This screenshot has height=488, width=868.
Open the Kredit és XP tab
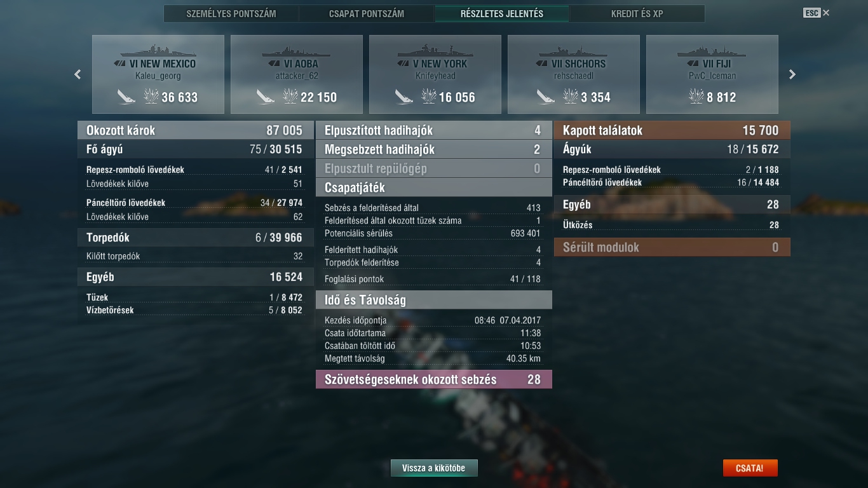tap(637, 13)
